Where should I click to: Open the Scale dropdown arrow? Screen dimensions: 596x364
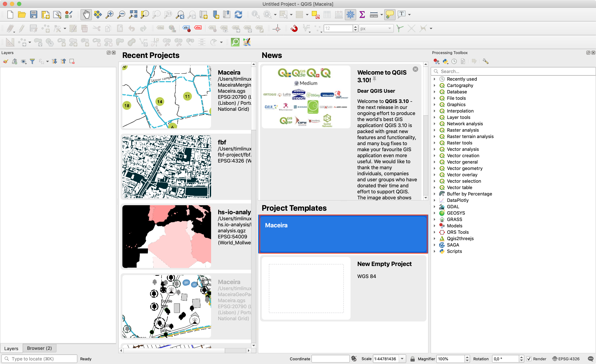coord(402,359)
